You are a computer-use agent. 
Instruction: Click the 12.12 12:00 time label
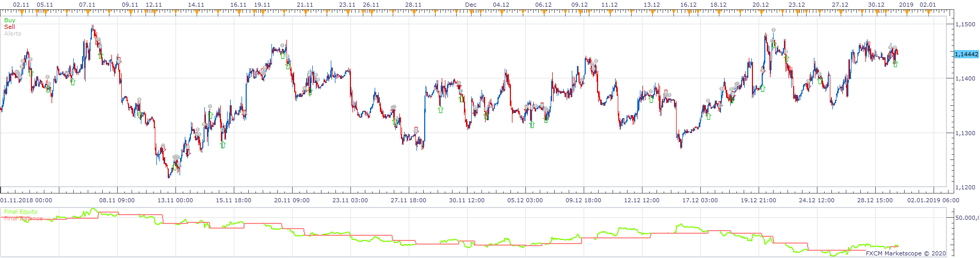tap(642, 200)
